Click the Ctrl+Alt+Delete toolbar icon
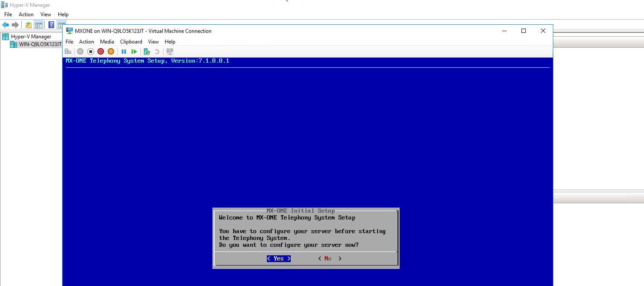Image resolution: width=644 pixels, height=286 pixels. [68, 52]
